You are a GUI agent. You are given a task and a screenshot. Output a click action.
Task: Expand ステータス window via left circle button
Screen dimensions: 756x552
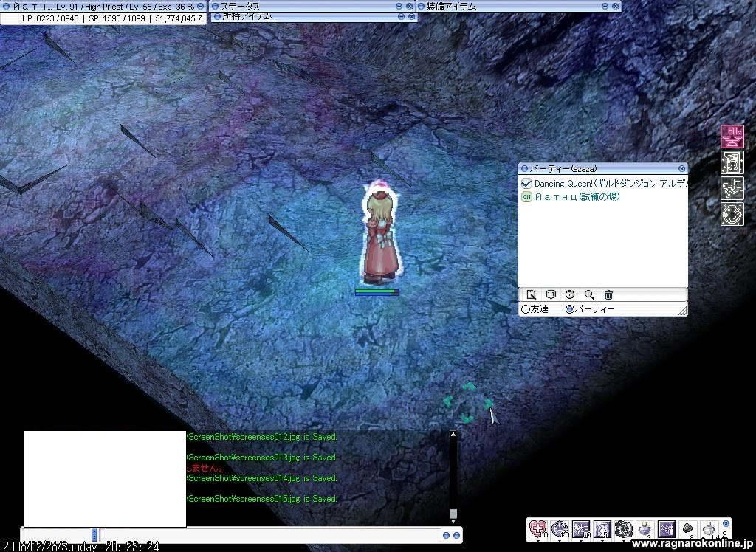click(x=216, y=6)
